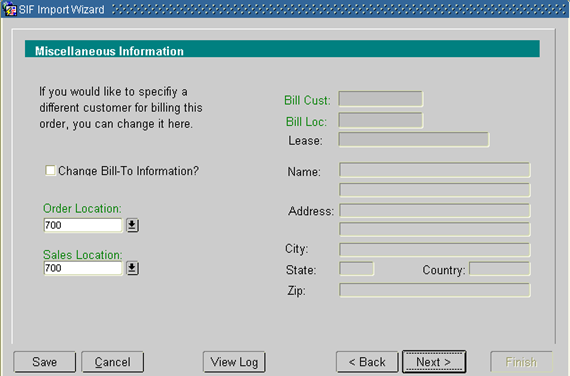The height and width of the screenshot is (376, 570).
Task: Click the SIF Import Wizard title bar icon
Action: coord(9,9)
